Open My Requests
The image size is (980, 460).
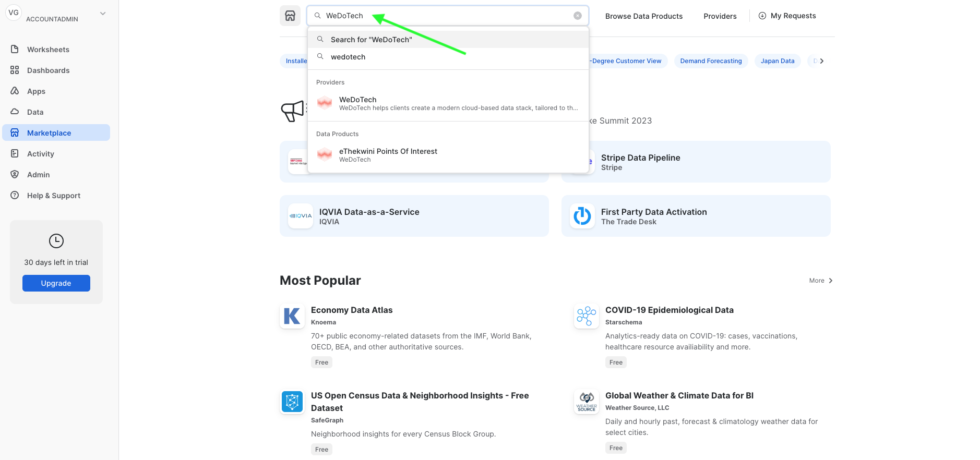point(787,16)
